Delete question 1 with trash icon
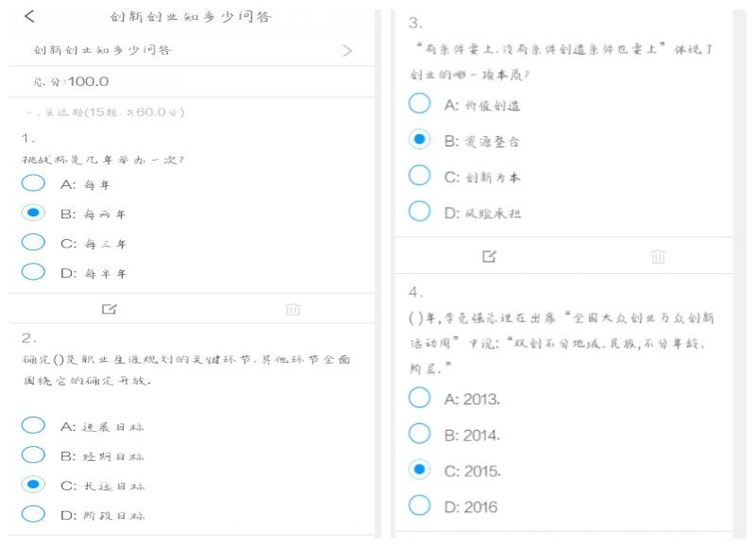 tap(293, 308)
